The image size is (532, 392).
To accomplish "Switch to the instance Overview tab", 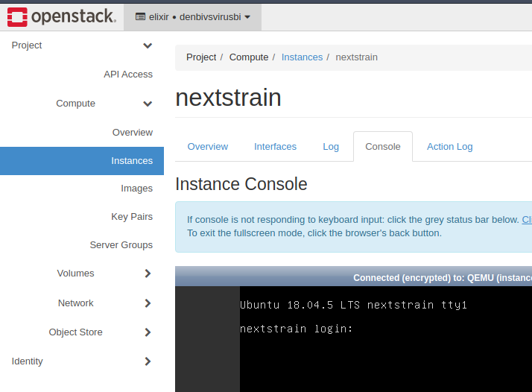I will (207, 147).
